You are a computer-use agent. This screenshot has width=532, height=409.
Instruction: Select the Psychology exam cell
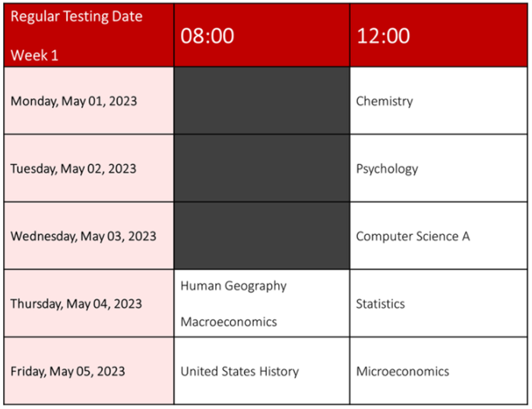[x=439, y=168]
